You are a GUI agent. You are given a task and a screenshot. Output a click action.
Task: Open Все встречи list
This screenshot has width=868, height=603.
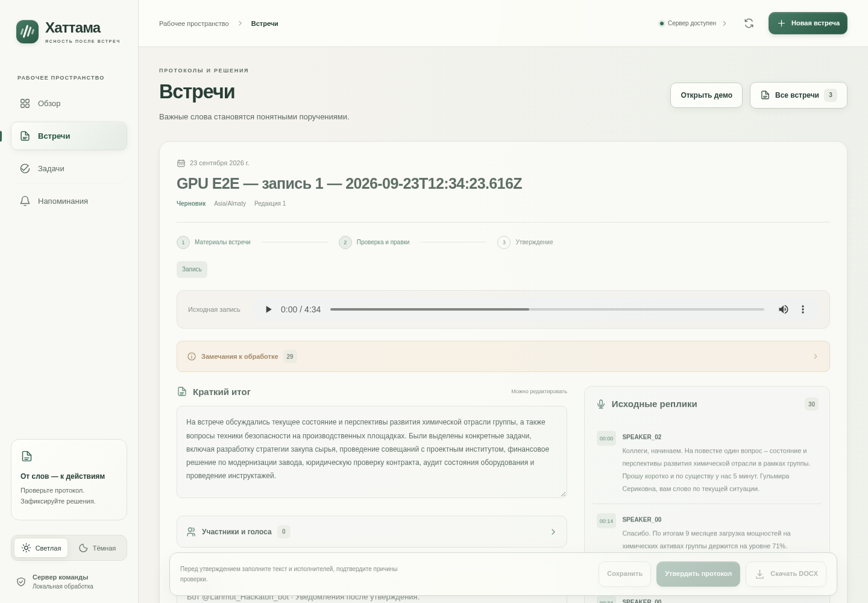point(799,95)
